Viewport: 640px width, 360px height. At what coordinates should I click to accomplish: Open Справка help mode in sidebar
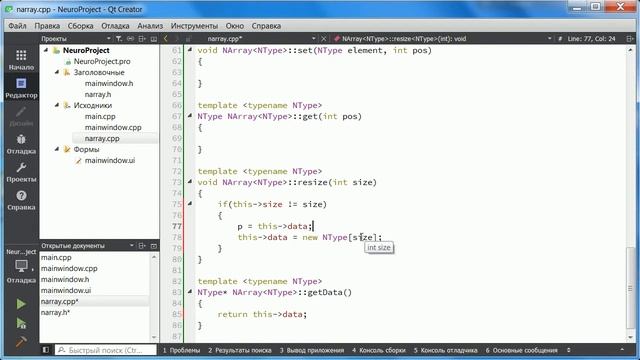[x=21, y=200]
